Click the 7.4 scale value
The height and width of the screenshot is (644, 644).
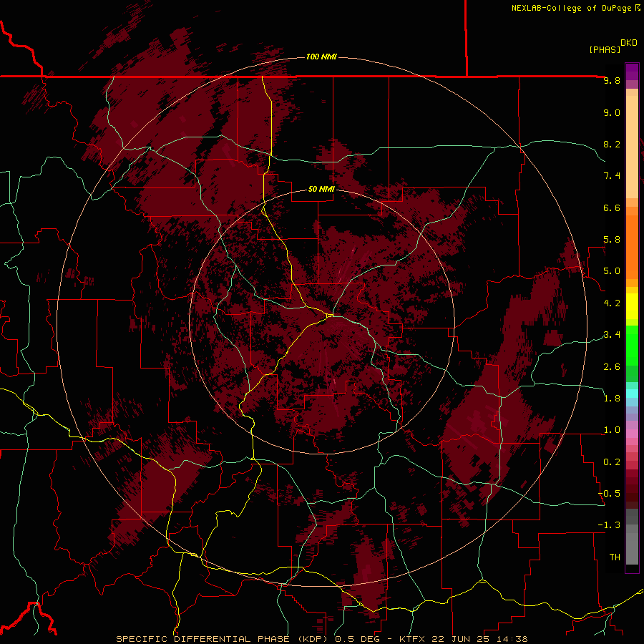[x=612, y=176]
